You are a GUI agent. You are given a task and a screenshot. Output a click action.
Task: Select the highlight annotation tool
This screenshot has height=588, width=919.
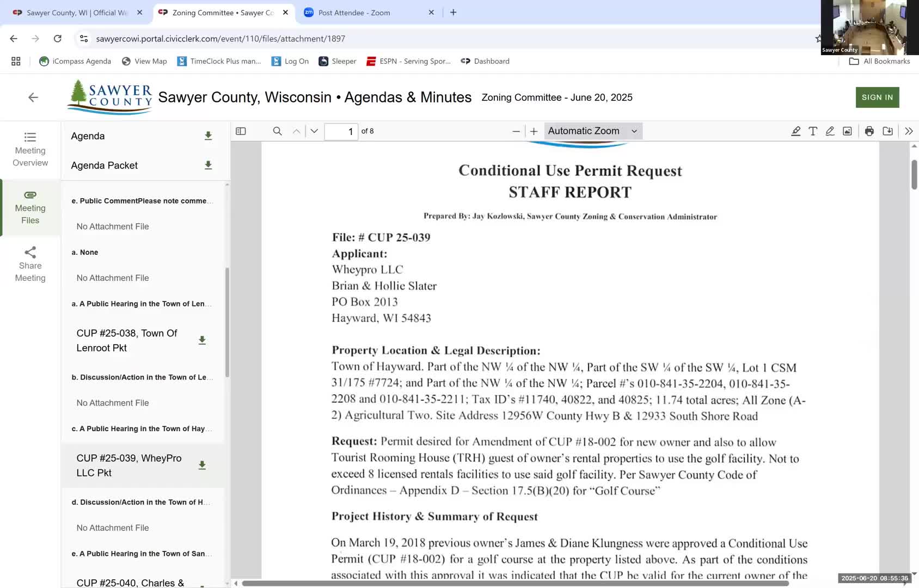point(795,131)
